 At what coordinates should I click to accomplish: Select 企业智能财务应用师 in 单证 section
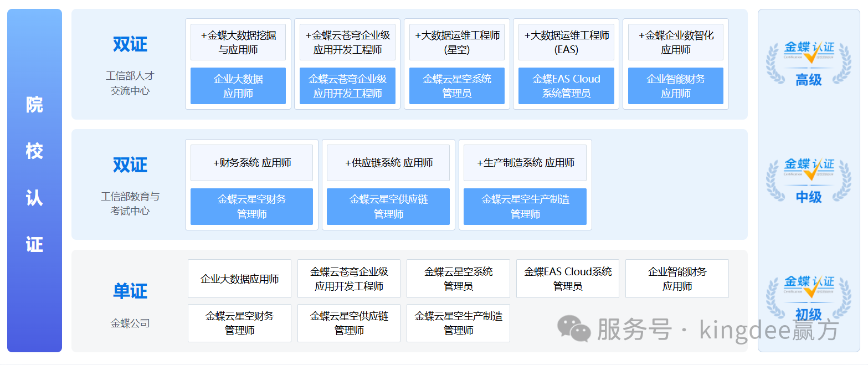coord(677,279)
